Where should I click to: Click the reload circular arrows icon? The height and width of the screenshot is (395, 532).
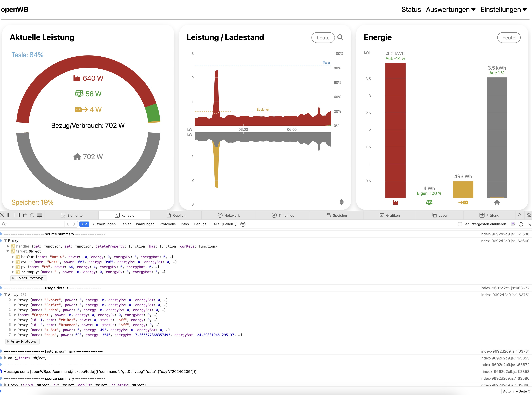pos(521,224)
